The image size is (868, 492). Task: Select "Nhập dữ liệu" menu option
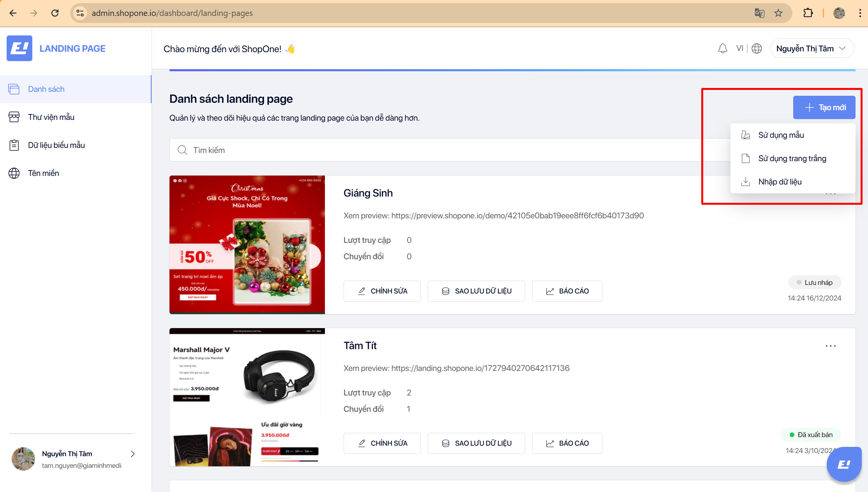(x=780, y=182)
